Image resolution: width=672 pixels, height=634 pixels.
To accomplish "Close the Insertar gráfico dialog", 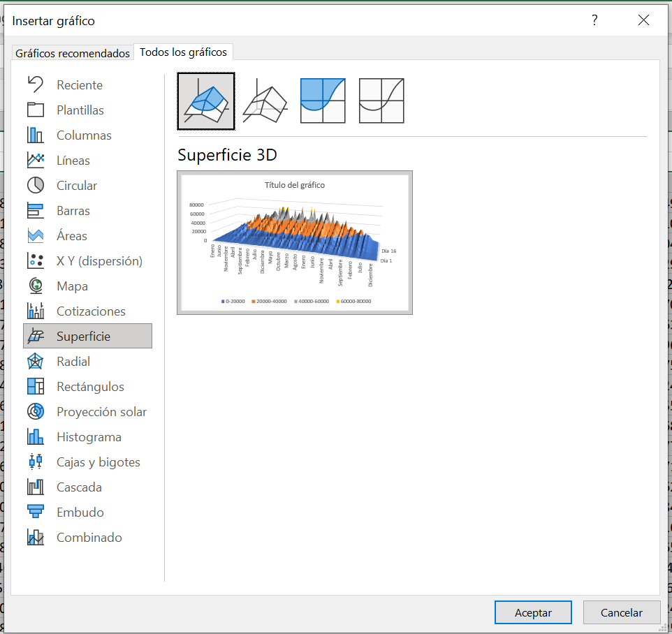I will pyautogui.click(x=643, y=20).
